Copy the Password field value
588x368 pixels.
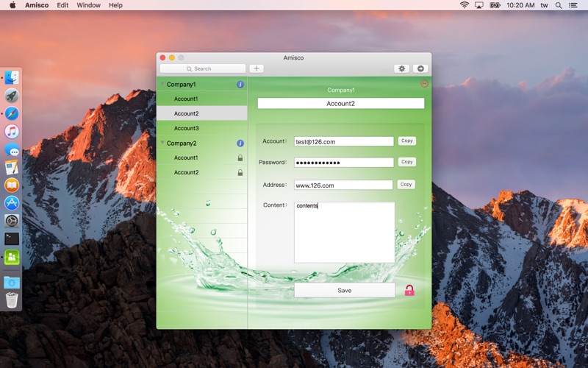coord(407,162)
